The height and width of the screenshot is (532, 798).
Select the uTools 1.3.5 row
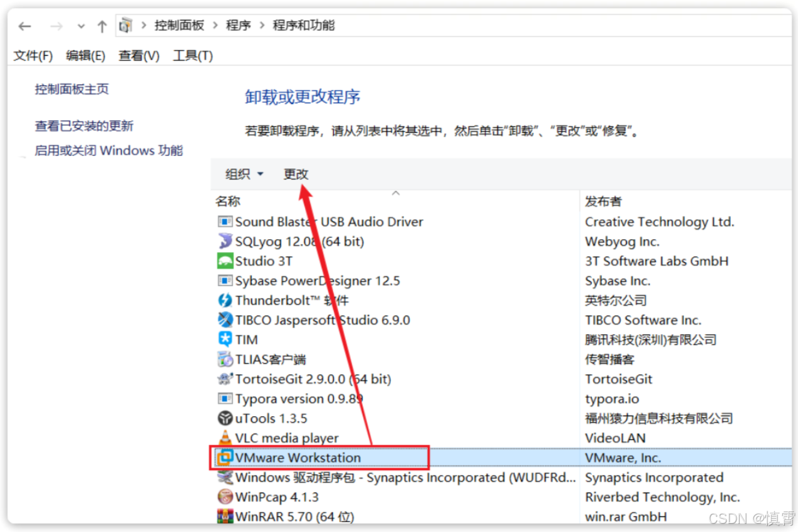(501, 418)
